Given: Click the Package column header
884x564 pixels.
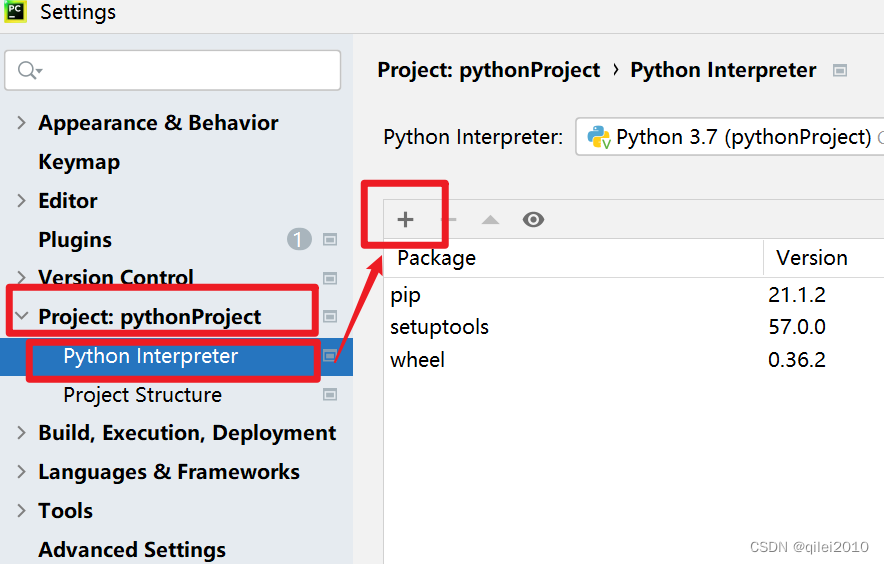Looking at the screenshot, I should point(437,258).
